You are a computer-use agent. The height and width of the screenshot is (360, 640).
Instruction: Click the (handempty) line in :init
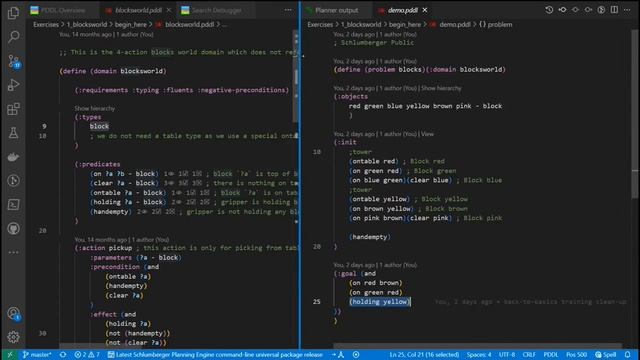point(370,237)
